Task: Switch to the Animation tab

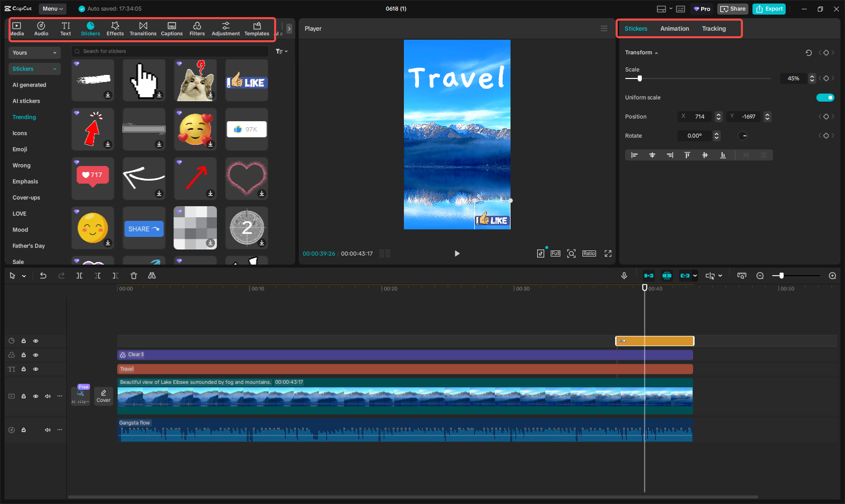Action: [674, 29]
